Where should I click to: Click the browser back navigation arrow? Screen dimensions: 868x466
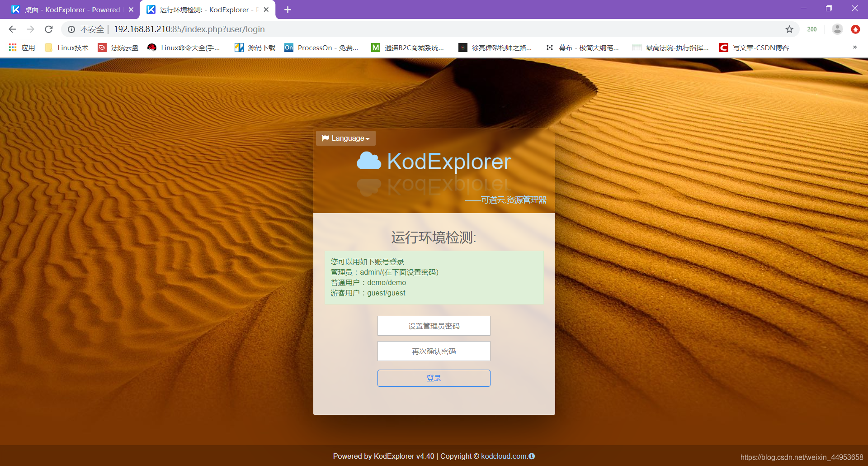coord(12,29)
